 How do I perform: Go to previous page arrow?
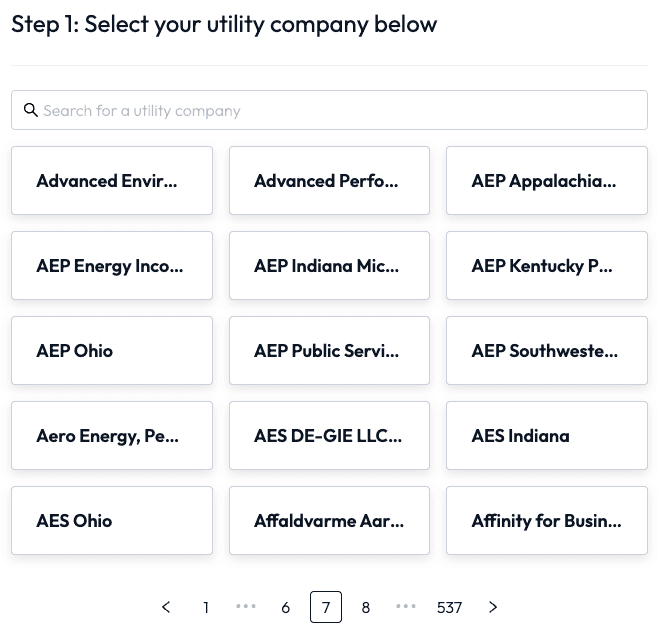click(x=166, y=607)
